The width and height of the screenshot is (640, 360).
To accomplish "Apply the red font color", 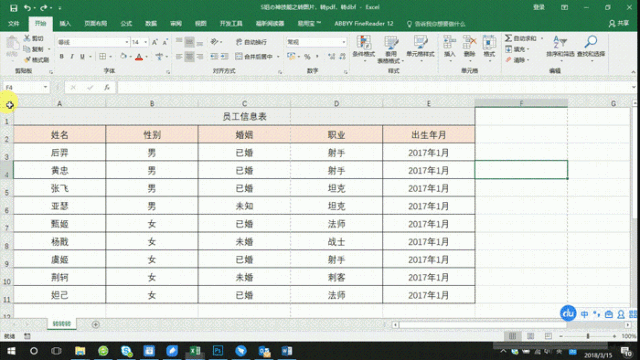I will coord(139,56).
